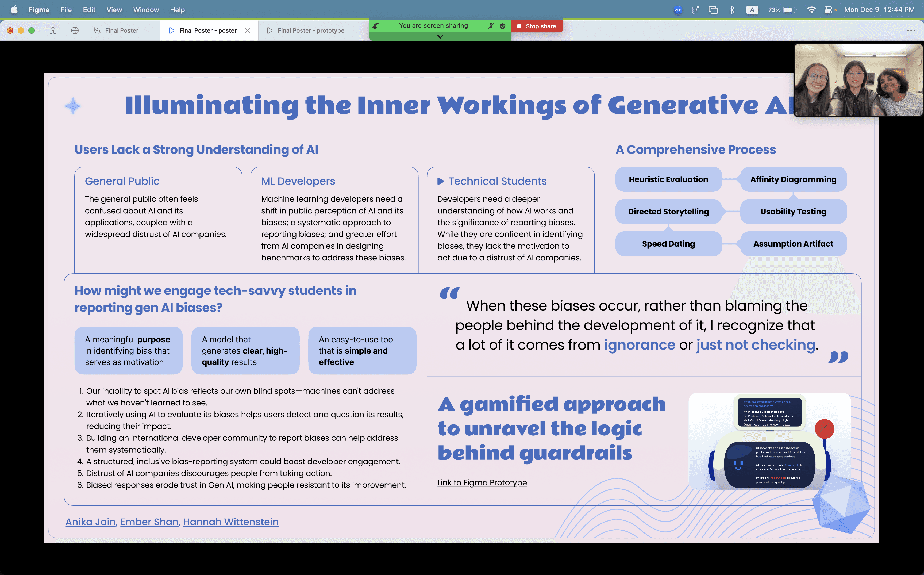Switch to the Final Poster - prototype tab
Screen dimensions: 924x575
312,30
